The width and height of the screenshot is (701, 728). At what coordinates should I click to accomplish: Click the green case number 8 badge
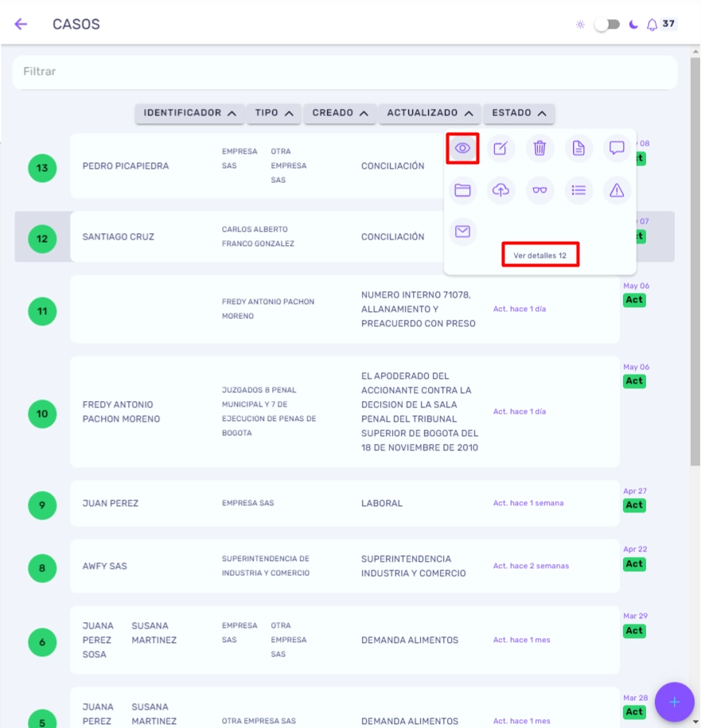pos(42,568)
